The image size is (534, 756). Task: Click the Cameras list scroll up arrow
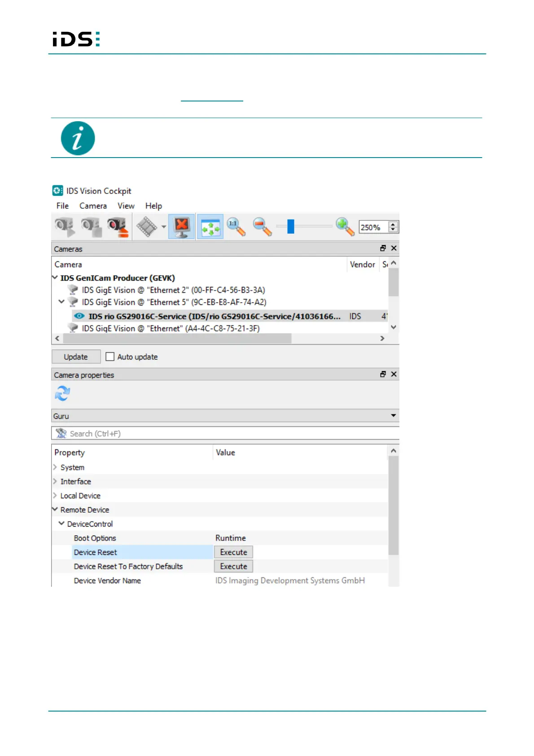tap(394, 263)
